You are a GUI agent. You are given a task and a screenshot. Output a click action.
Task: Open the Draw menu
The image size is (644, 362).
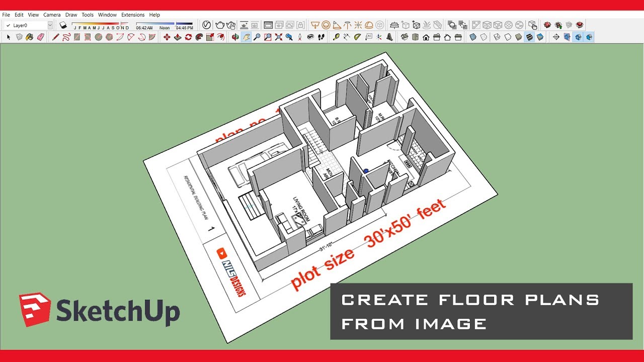[x=71, y=15]
